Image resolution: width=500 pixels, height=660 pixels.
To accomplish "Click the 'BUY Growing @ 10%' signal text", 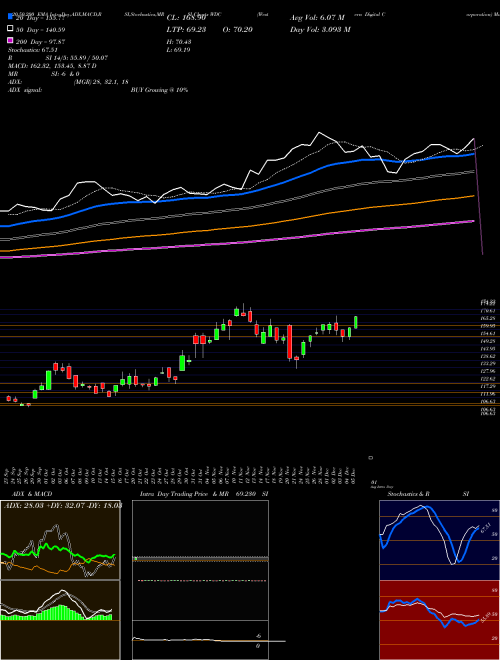I will pyautogui.click(x=159, y=90).
